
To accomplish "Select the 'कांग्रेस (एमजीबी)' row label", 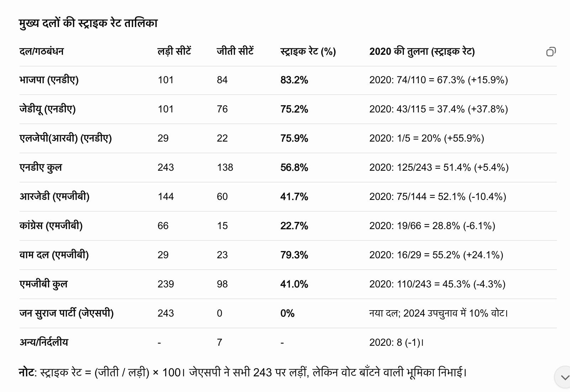I will tap(51, 226).
